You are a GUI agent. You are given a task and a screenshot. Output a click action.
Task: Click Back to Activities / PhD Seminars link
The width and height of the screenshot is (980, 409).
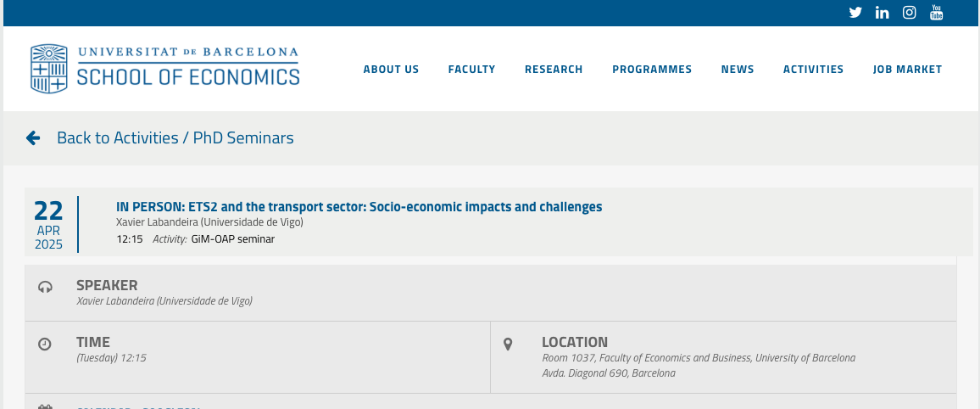pyautogui.click(x=175, y=137)
